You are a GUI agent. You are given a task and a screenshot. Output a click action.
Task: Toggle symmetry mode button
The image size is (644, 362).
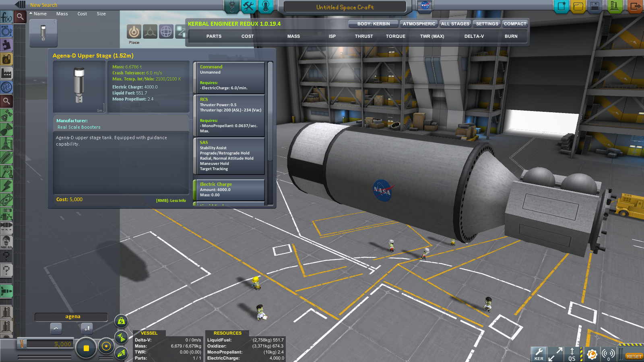pyautogui.click(x=86, y=348)
